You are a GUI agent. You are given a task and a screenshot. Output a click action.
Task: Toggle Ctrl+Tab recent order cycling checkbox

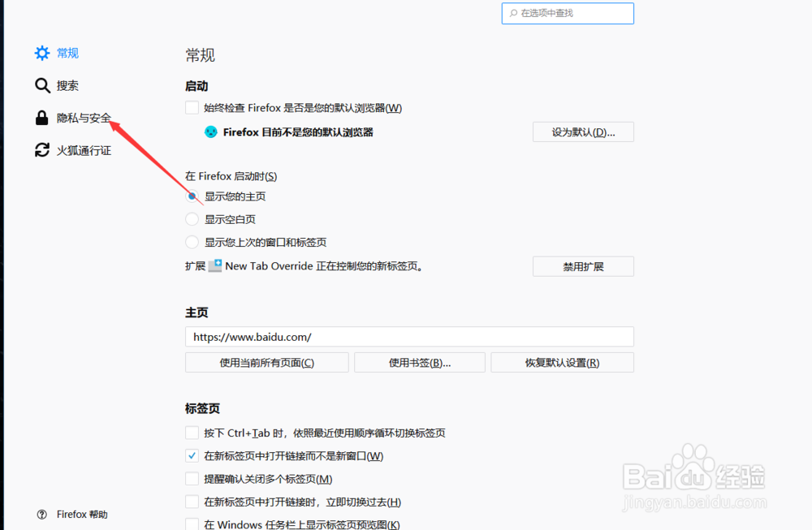tap(192, 433)
